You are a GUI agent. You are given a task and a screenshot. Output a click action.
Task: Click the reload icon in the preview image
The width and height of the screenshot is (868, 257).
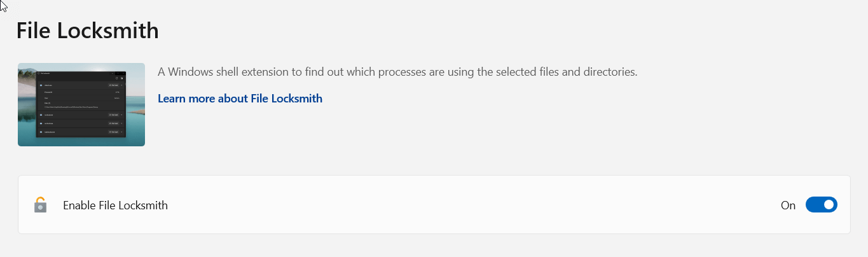[x=116, y=78]
